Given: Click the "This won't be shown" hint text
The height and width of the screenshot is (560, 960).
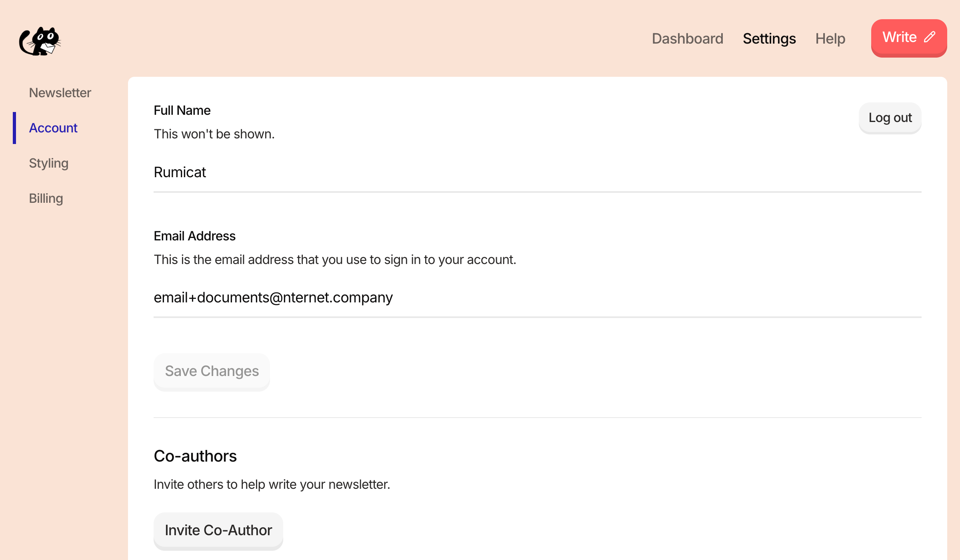Looking at the screenshot, I should pos(214,134).
